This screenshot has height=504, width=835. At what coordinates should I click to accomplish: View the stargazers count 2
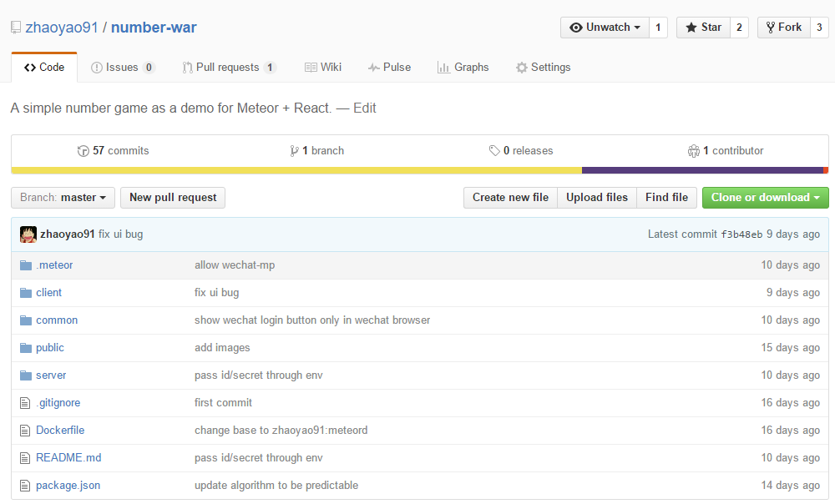coord(739,28)
